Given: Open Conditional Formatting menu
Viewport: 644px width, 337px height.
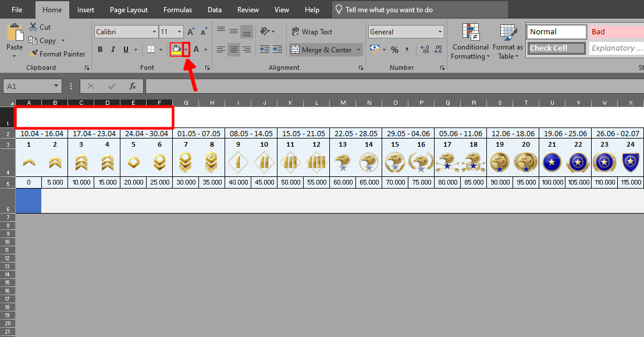Looking at the screenshot, I should tap(471, 42).
